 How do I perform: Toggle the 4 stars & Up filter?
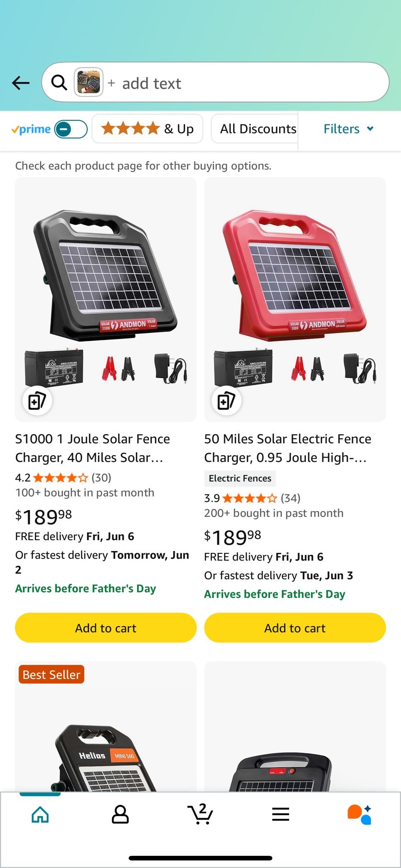(x=147, y=129)
